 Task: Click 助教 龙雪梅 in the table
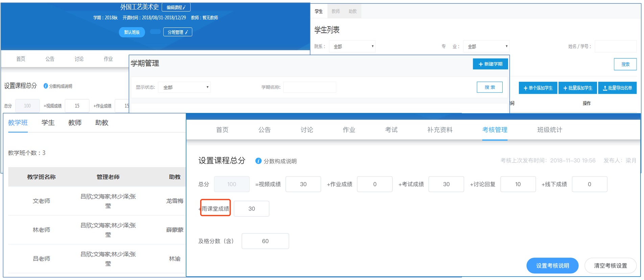(175, 201)
